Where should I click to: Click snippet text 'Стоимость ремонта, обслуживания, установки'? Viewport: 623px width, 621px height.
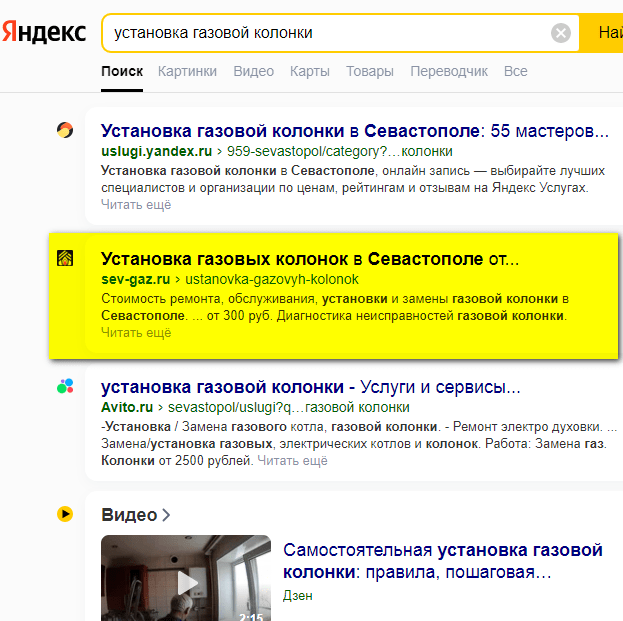tap(244, 299)
